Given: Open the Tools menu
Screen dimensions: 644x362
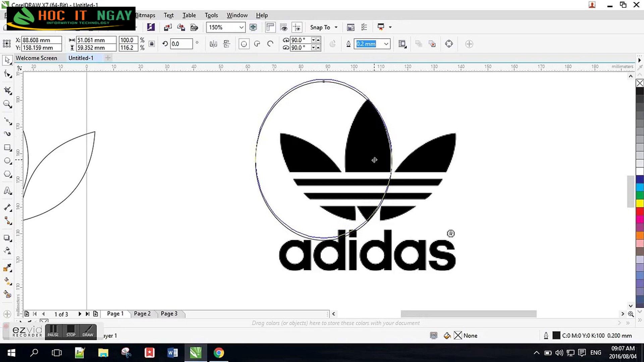Looking at the screenshot, I should (x=211, y=15).
